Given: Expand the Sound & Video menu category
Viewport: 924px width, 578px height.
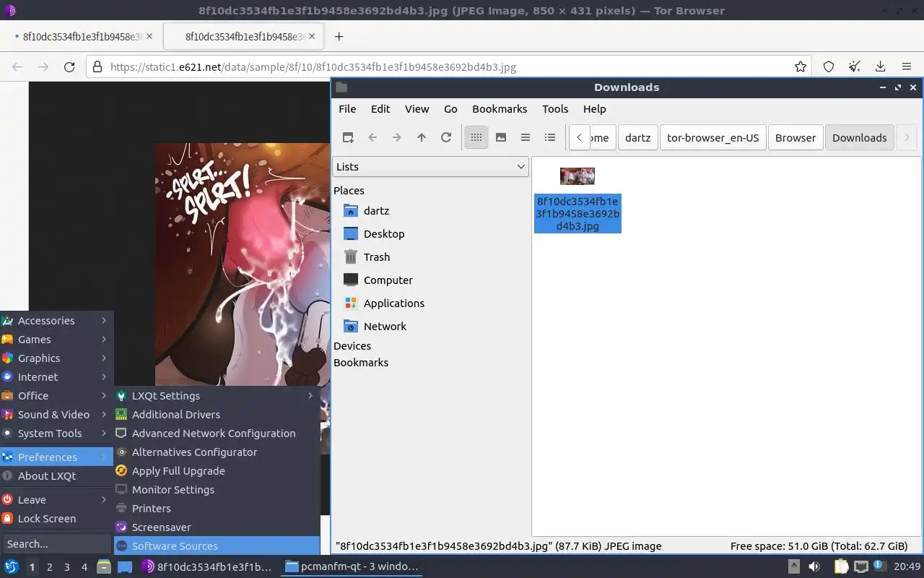Looking at the screenshot, I should tap(56, 415).
